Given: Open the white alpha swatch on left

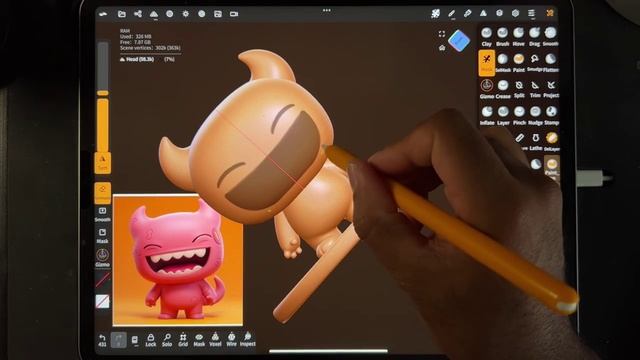Looking at the screenshot, I should 102,301.
